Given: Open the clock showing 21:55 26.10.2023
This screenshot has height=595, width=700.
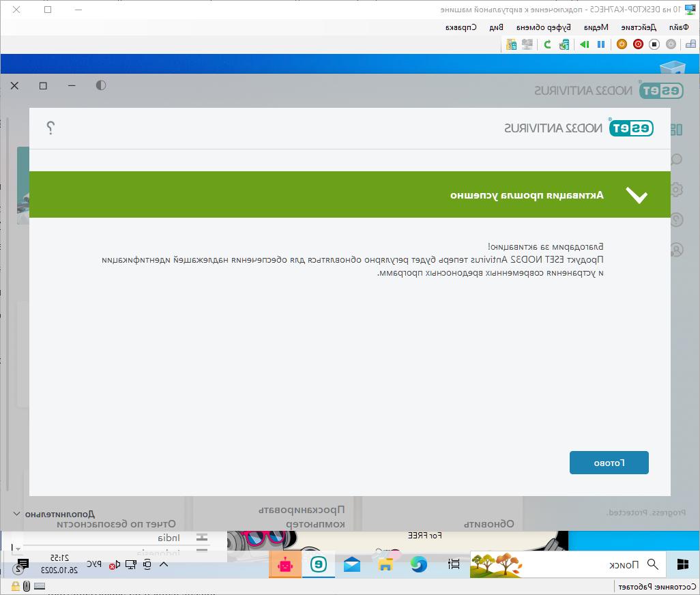Looking at the screenshot, I should pos(59,564).
